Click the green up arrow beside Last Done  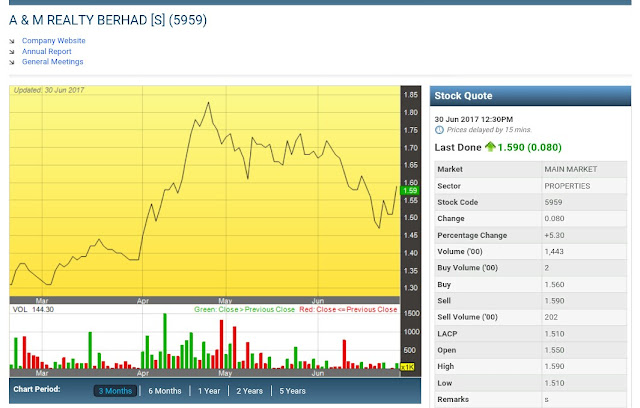tap(490, 147)
